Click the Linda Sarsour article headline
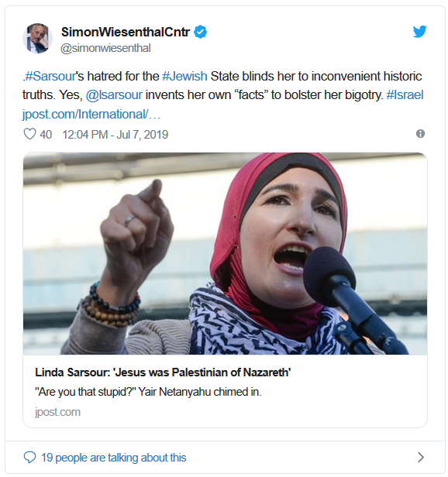The width and height of the screenshot is (448, 477). [x=163, y=372]
